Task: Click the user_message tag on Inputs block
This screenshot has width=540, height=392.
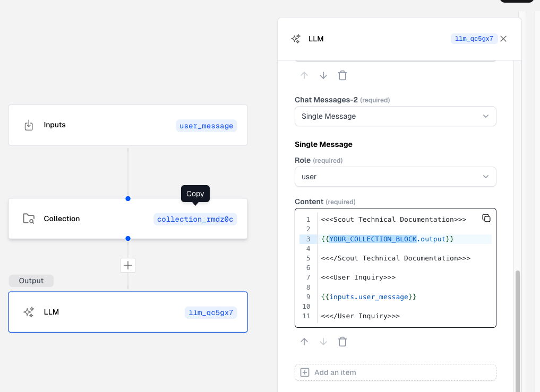Action: click(x=206, y=126)
